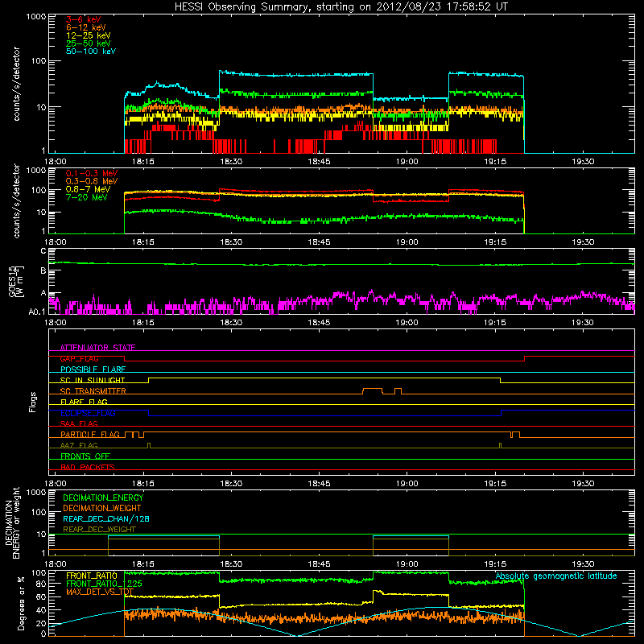Screen dimensions: 644x644
Task: Click the Flags vertical axis title
Action: point(33,402)
